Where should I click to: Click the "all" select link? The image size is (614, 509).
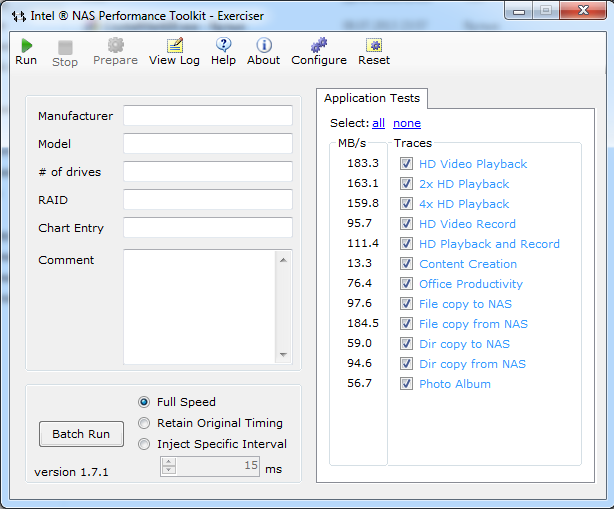coord(378,123)
